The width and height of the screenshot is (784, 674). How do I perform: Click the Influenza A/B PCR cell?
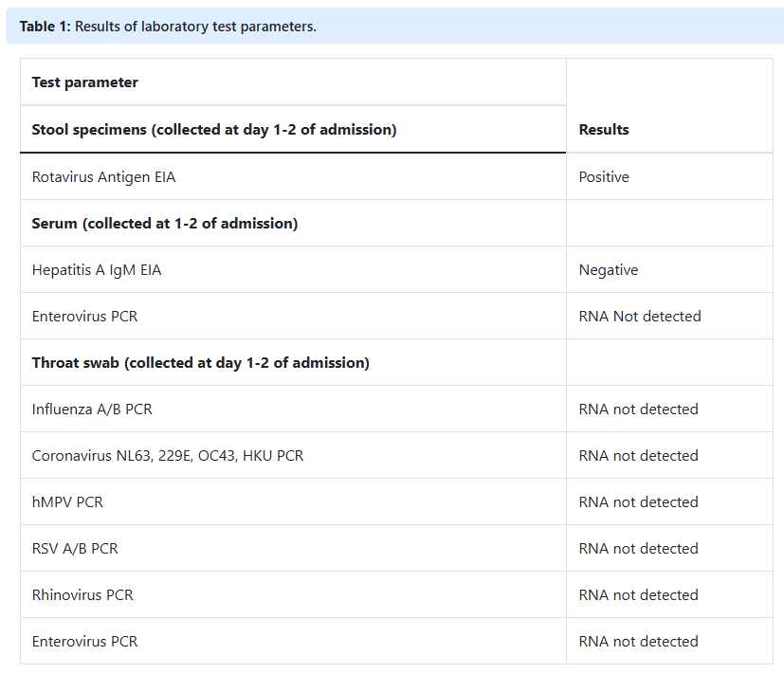coord(92,410)
